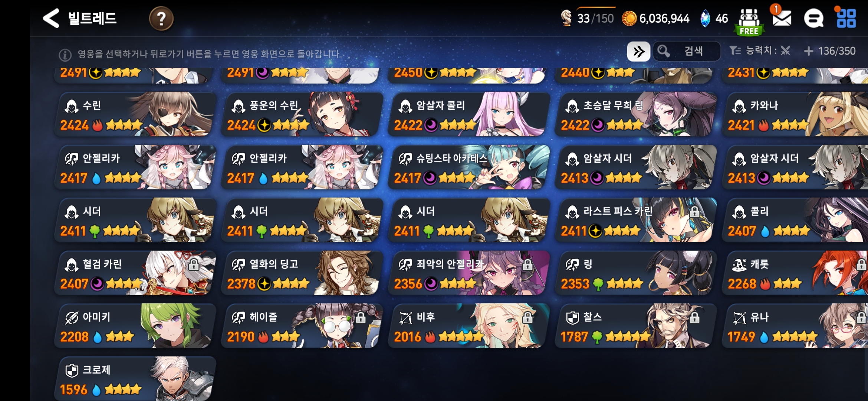
Task: Click the 검색 search field
Action: click(x=687, y=51)
